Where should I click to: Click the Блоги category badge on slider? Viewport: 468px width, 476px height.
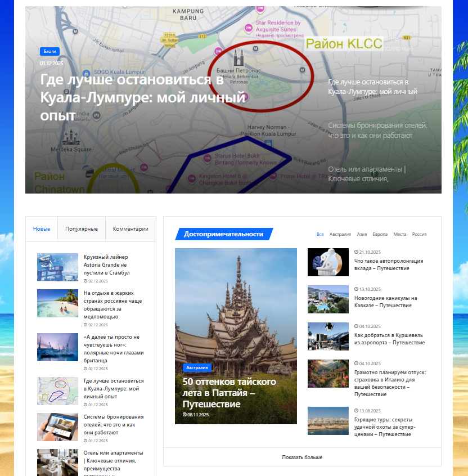(49, 51)
